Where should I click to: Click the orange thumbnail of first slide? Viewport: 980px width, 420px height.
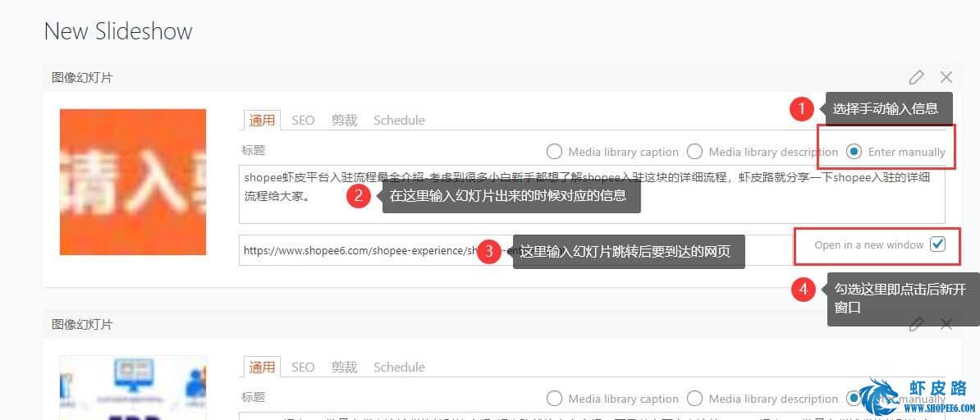tap(133, 182)
